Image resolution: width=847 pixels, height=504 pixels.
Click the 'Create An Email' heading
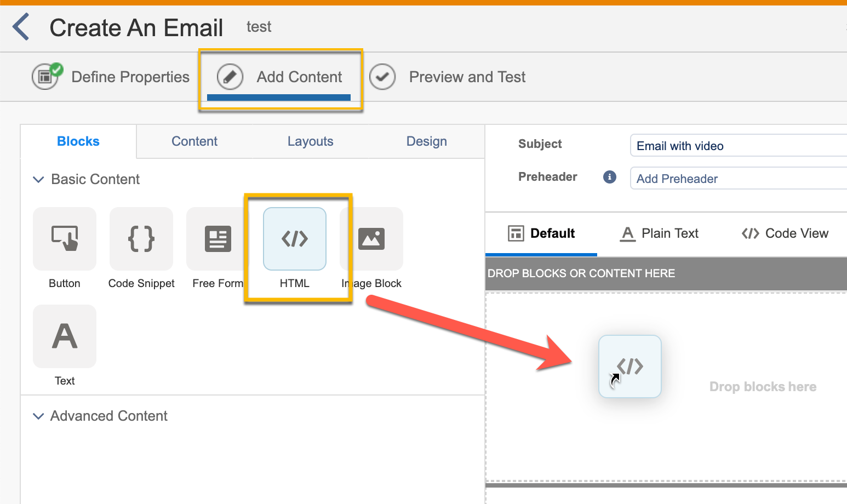click(x=136, y=27)
